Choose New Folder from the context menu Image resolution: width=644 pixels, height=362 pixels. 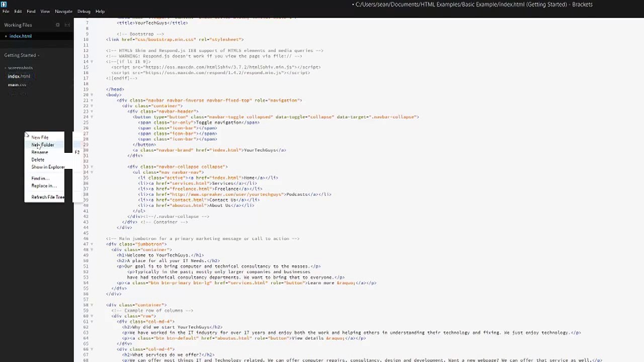coord(43,145)
